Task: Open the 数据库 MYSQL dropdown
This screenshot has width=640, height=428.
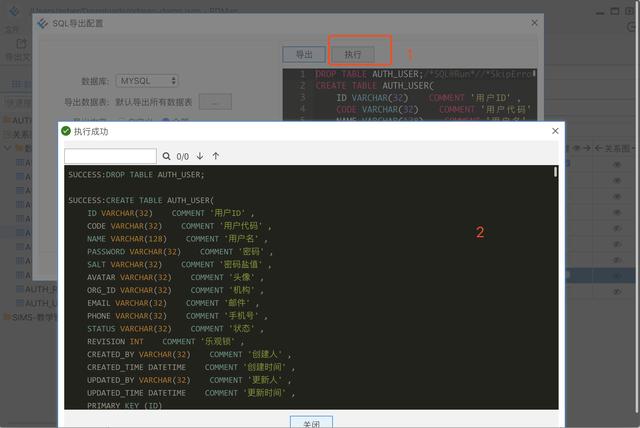Action: (x=147, y=81)
